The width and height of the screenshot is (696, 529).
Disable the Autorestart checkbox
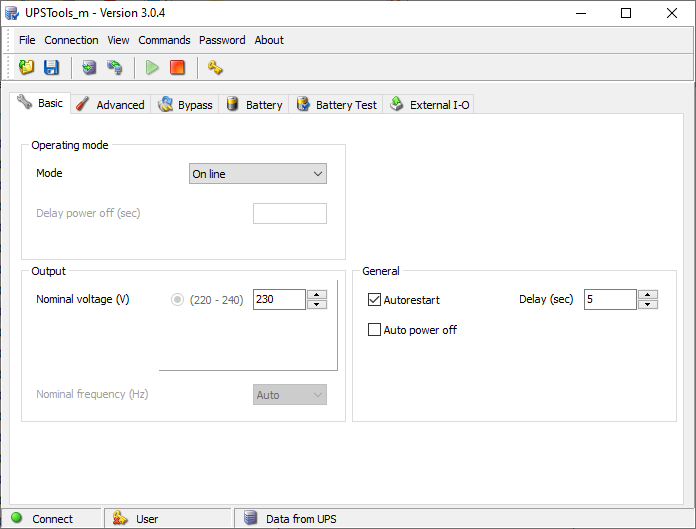coord(375,300)
